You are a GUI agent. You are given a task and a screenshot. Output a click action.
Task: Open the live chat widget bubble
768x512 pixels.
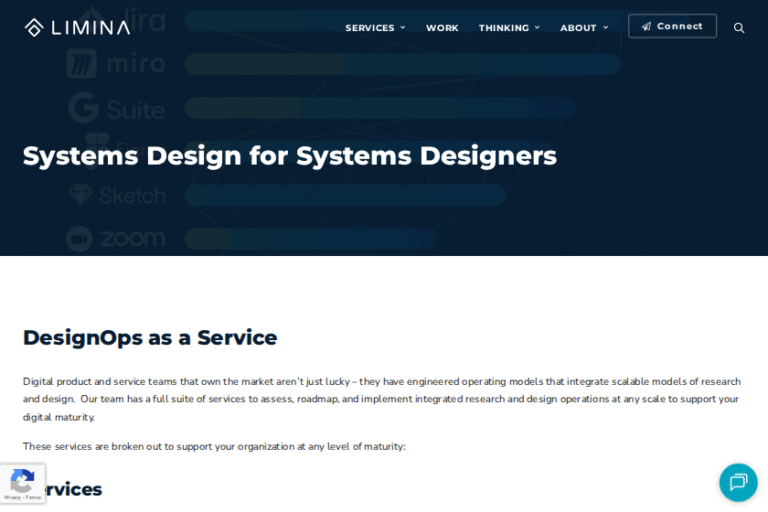[738, 482]
